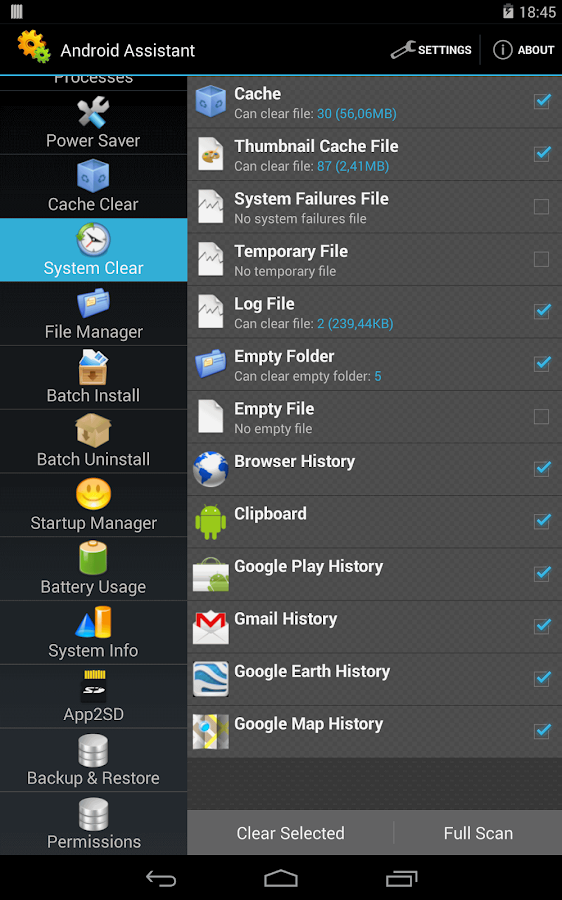
Task: Open SETTINGS in the top bar
Action: pyautogui.click(x=431, y=50)
